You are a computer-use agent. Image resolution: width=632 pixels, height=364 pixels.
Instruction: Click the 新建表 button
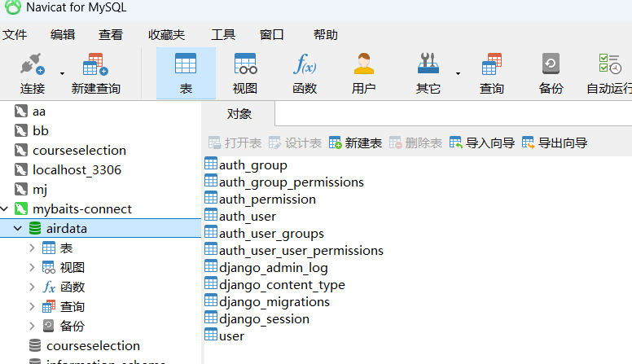tap(355, 143)
